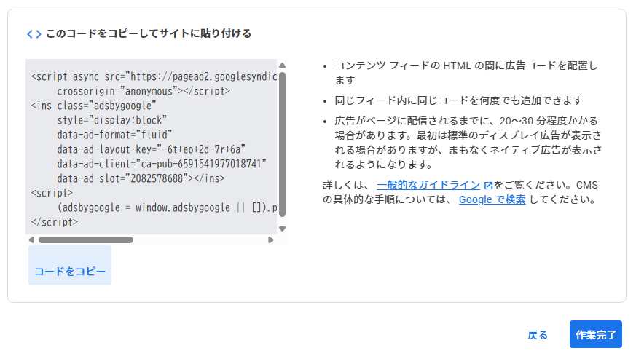Click the vertical scrollbar thumb of the code box
Viewport: 636px width, 364px height.
point(282,144)
